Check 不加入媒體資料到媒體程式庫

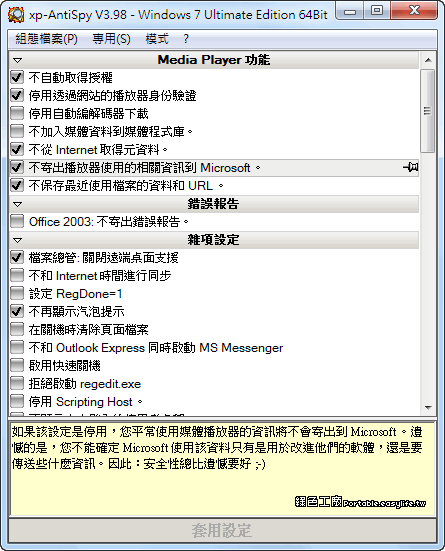[17, 131]
